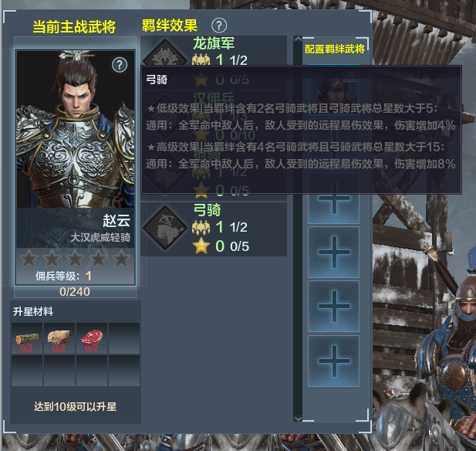Select the 当前主战武将 header
The width and height of the screenshot is (476, 451).
pyautogui.click(x=74, y=27)
